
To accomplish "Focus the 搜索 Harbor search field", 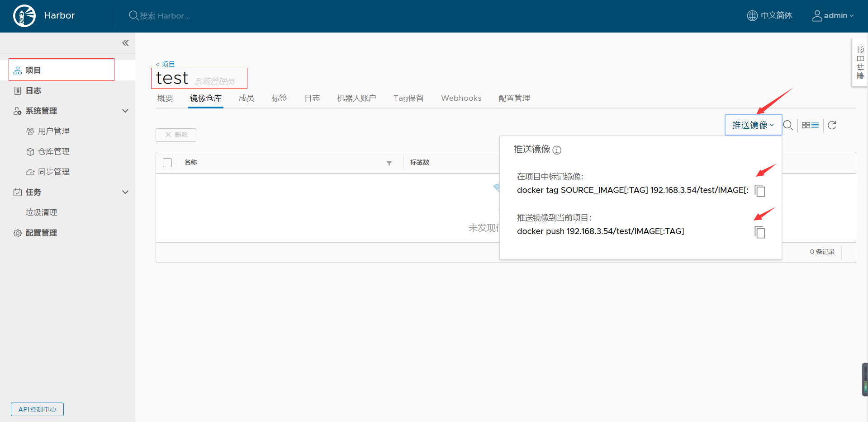I will point(165,16).
